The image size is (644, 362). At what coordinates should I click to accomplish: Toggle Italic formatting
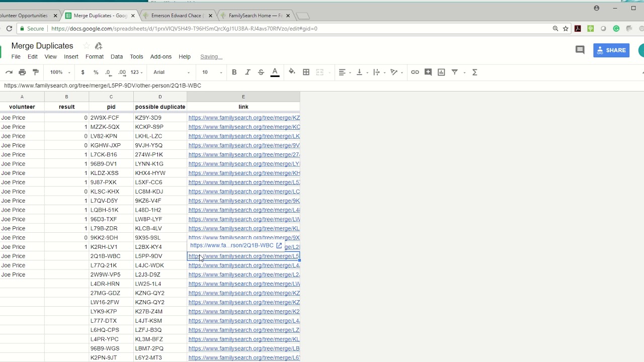pos(248,72)
